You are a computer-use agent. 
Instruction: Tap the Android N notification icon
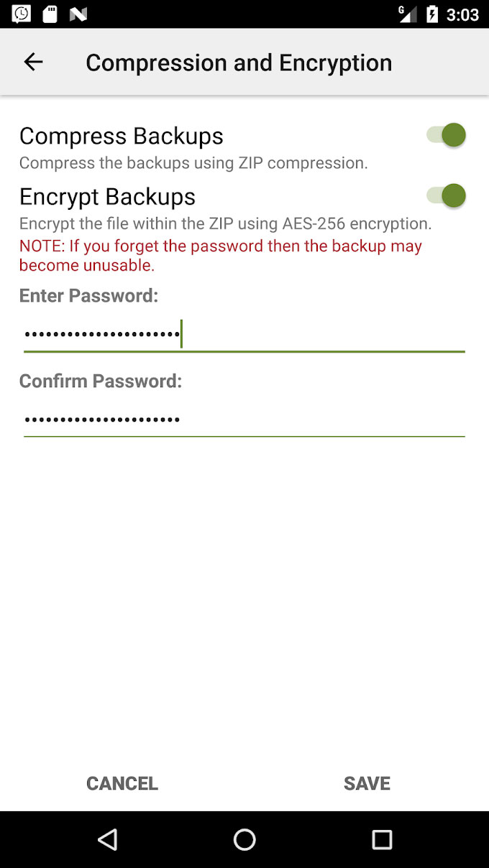[78, 14]
